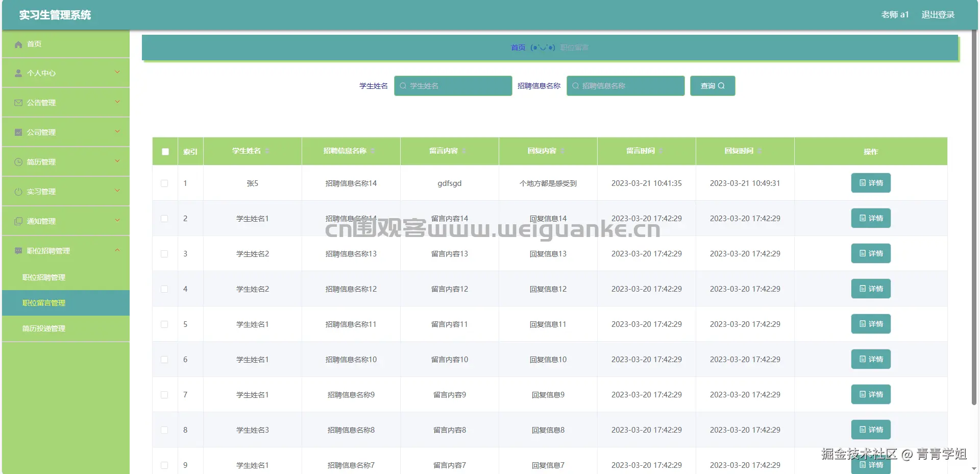980x474 pixels.
Task: Click the 2023-03-21 10:41:35 cell
Action: click(x=647, y=183)
